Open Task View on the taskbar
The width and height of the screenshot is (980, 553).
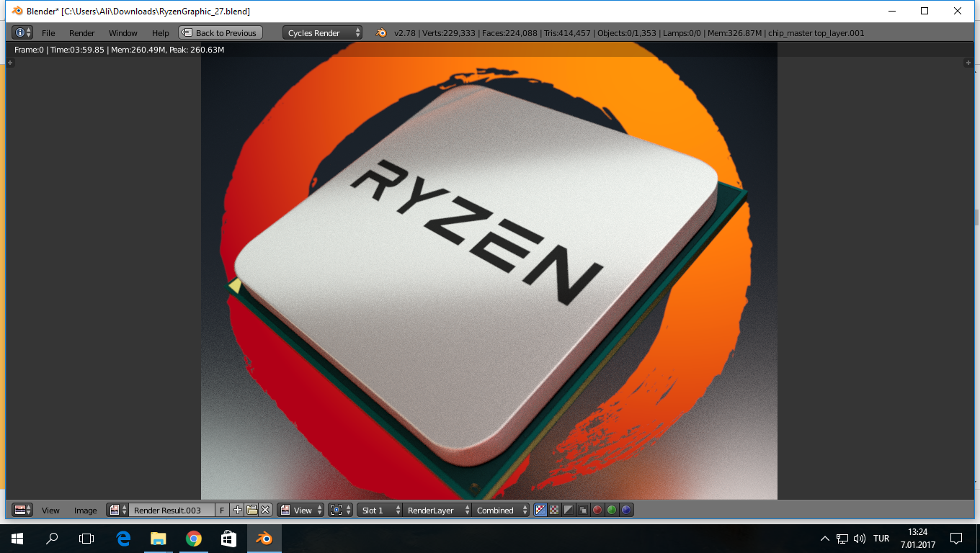[86, 538]
